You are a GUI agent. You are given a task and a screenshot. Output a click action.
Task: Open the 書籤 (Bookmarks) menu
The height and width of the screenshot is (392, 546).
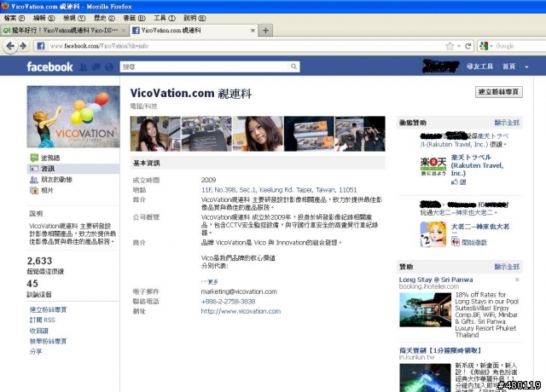click(135, 18)
